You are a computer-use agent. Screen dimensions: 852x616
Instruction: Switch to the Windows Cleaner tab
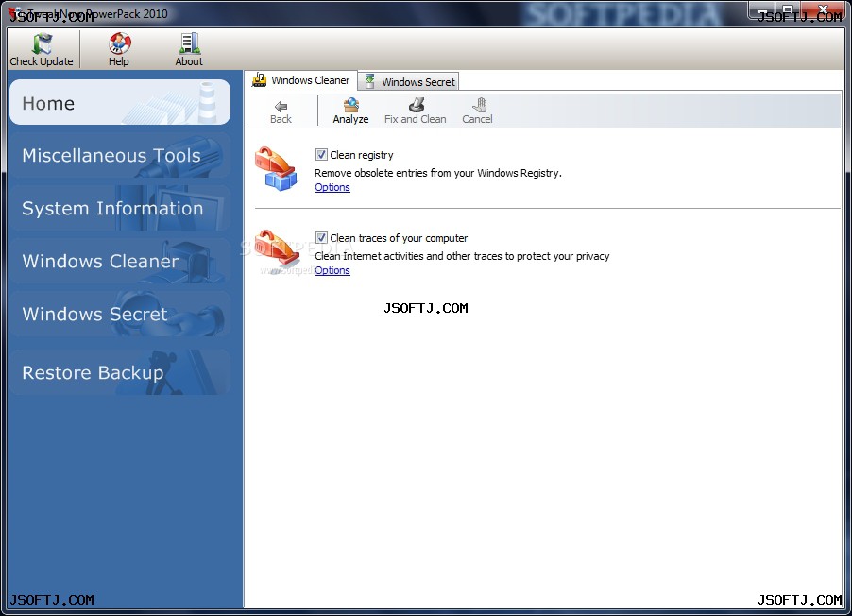(x=300, y=80)
